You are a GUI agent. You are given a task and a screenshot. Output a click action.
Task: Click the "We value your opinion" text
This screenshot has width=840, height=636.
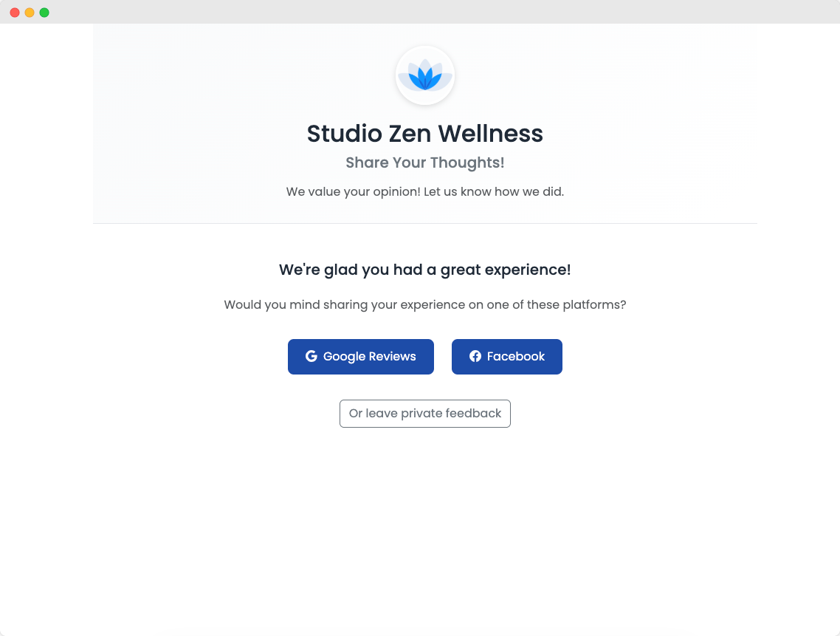point(425,192)
